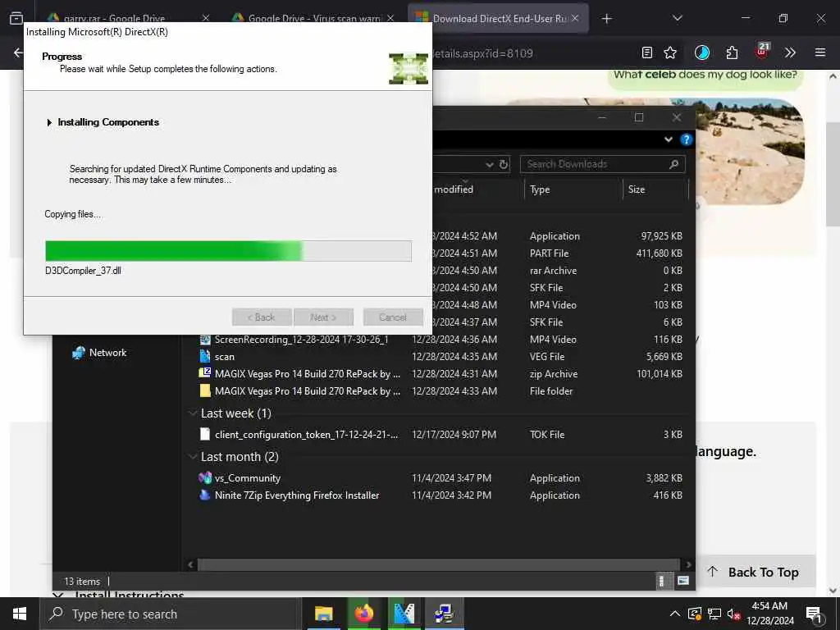
Task: Open Firefox reader view icon
Action: click(646, 52)
